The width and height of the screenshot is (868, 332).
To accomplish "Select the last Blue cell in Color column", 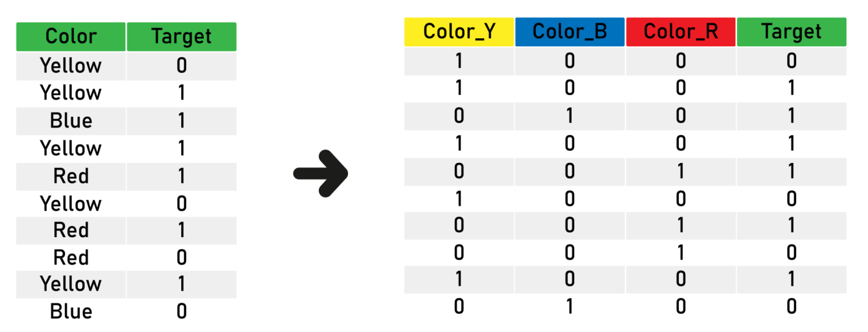I will (x=71, y=312).
